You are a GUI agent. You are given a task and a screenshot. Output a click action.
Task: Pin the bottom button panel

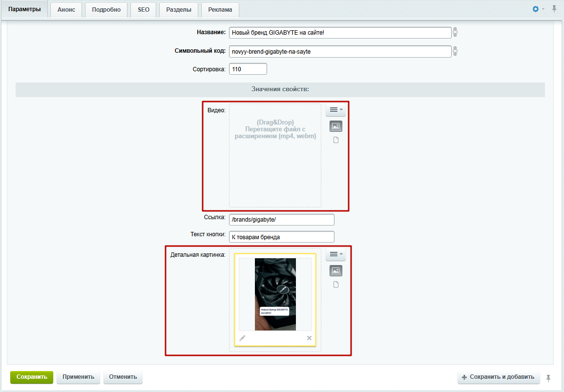(548, 378)
